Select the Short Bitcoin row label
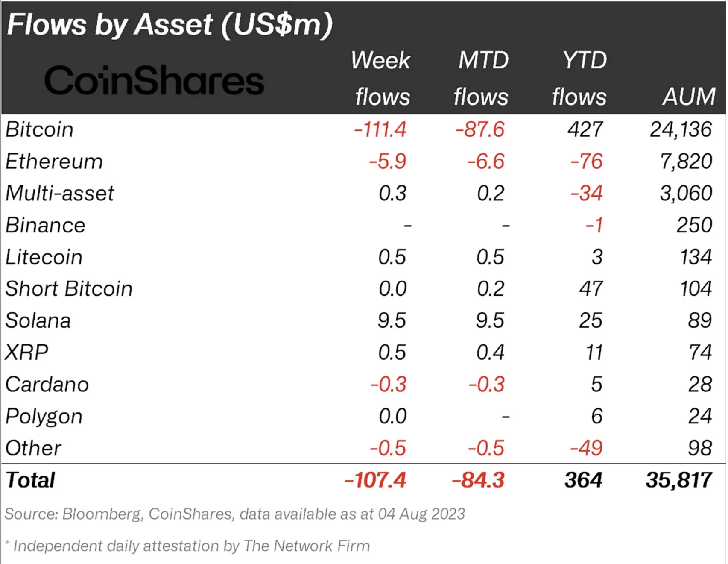 (x=69, y=289)
